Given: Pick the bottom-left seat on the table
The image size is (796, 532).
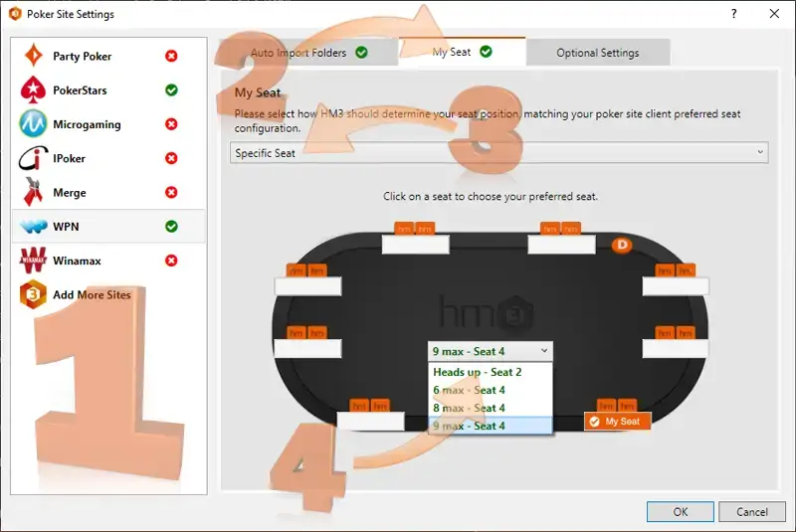Looking at the screenshot, I should (370, 421).
